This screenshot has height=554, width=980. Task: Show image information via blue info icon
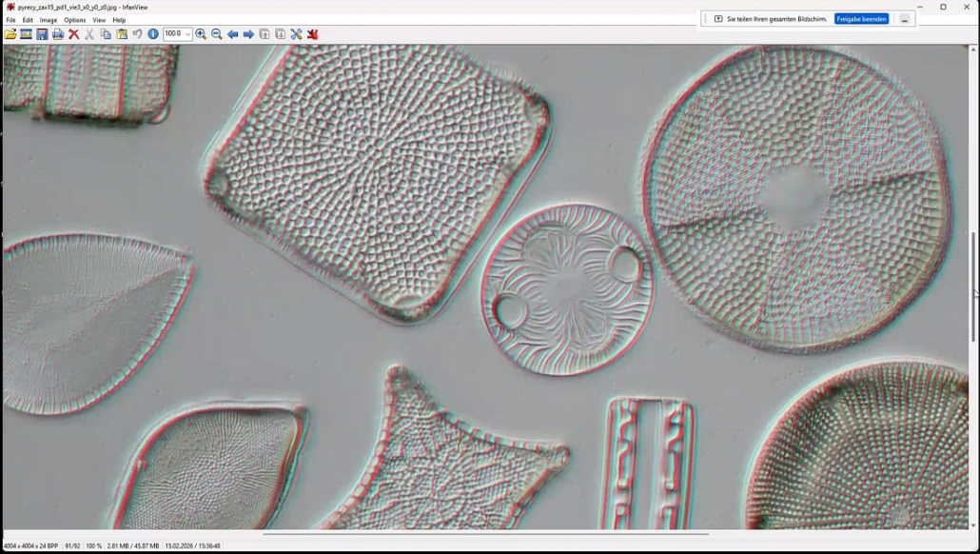coord(153,34)
